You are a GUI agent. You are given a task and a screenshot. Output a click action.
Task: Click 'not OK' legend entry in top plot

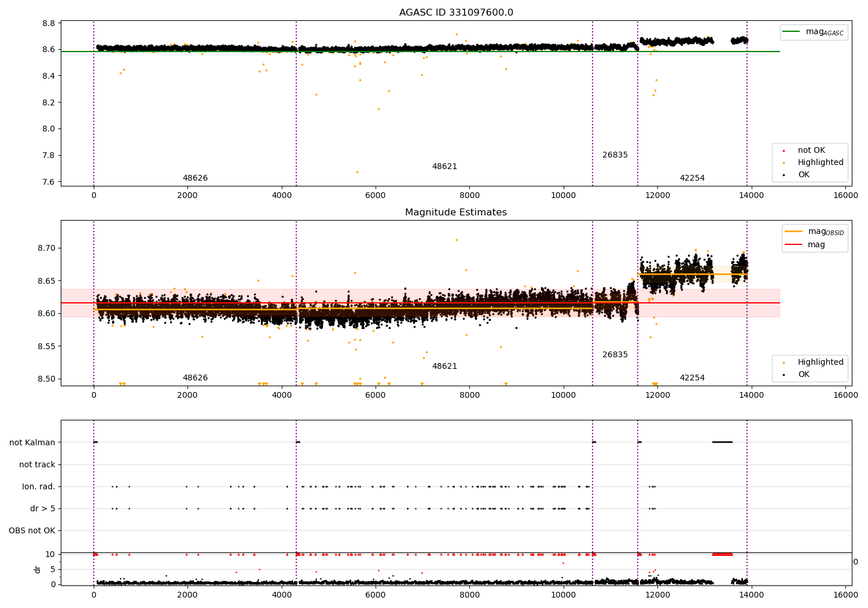pos(811,151)
